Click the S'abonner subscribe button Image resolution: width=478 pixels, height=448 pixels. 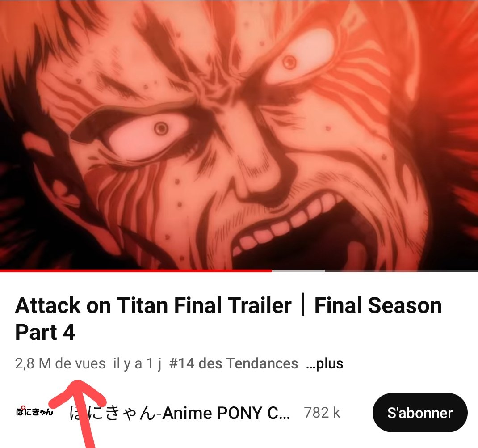420,413
